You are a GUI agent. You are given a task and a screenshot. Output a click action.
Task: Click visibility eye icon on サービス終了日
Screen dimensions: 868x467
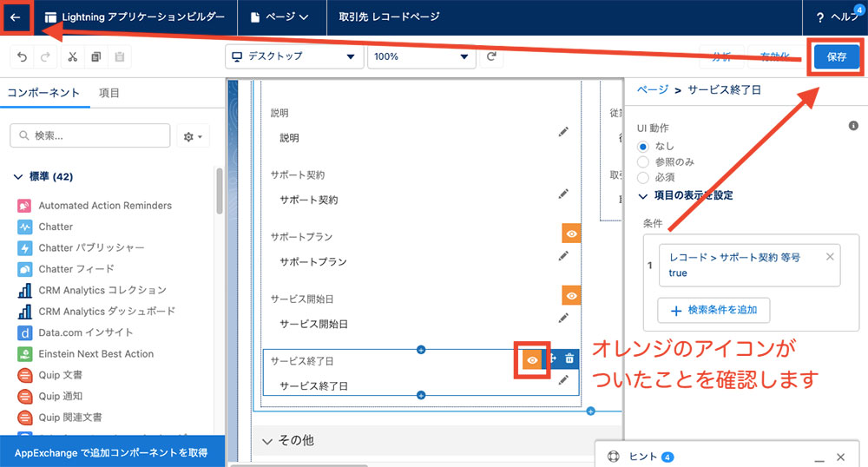click(x=532, y=360)
